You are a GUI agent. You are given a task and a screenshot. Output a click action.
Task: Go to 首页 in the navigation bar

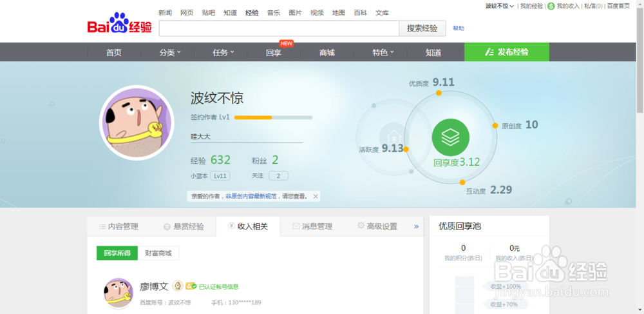click(114, 52)
